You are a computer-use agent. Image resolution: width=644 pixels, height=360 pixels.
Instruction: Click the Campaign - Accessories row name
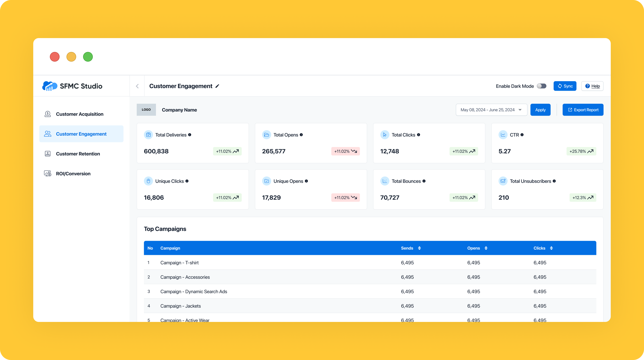[x=185, y=277]
